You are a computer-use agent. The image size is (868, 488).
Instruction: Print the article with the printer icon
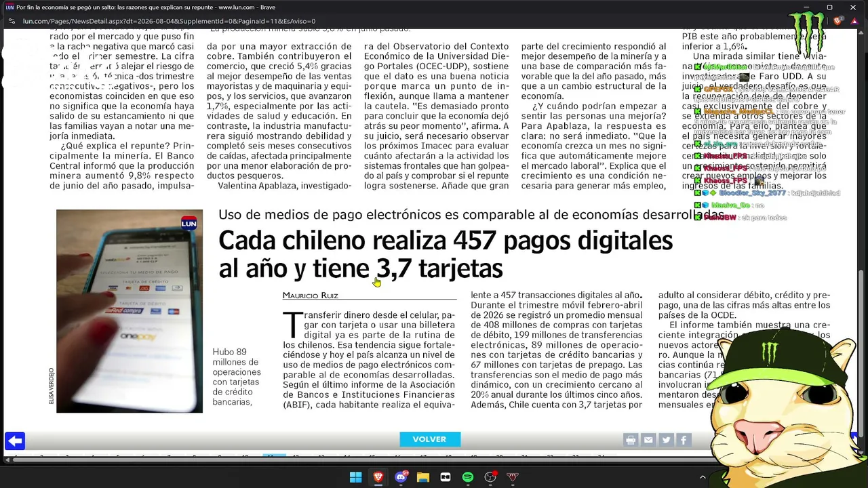click(x=631, y=440)
